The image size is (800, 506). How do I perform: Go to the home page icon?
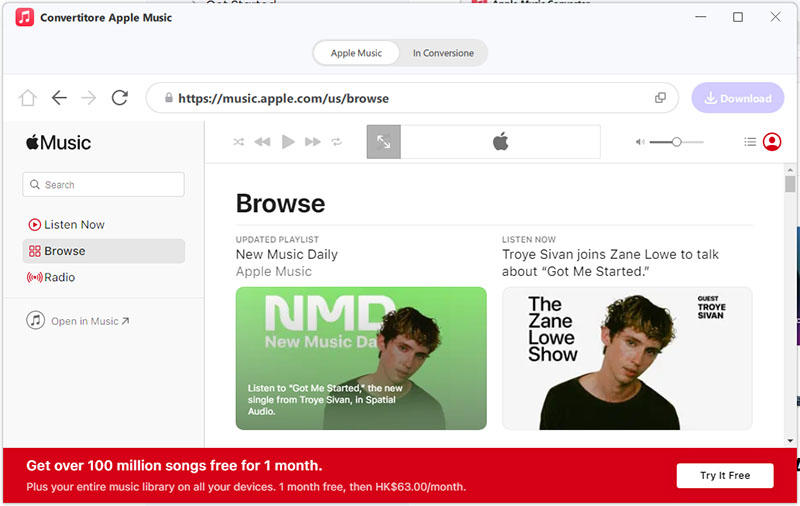(28, 97)
